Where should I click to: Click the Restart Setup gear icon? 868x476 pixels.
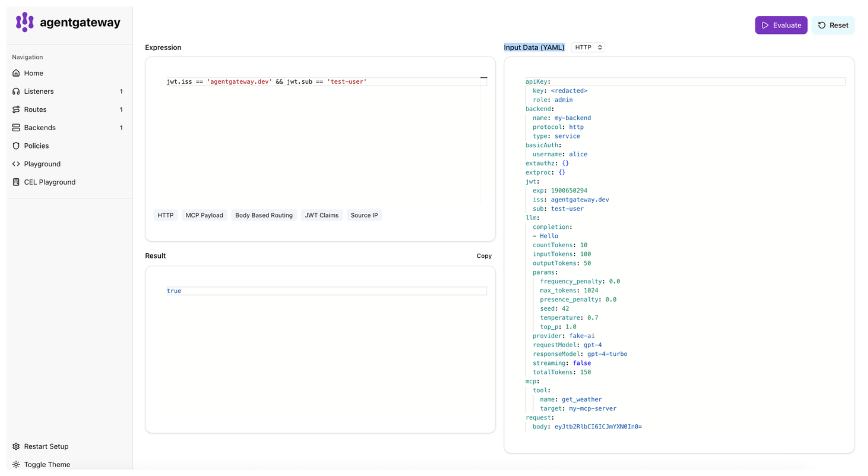coord(16,447)
